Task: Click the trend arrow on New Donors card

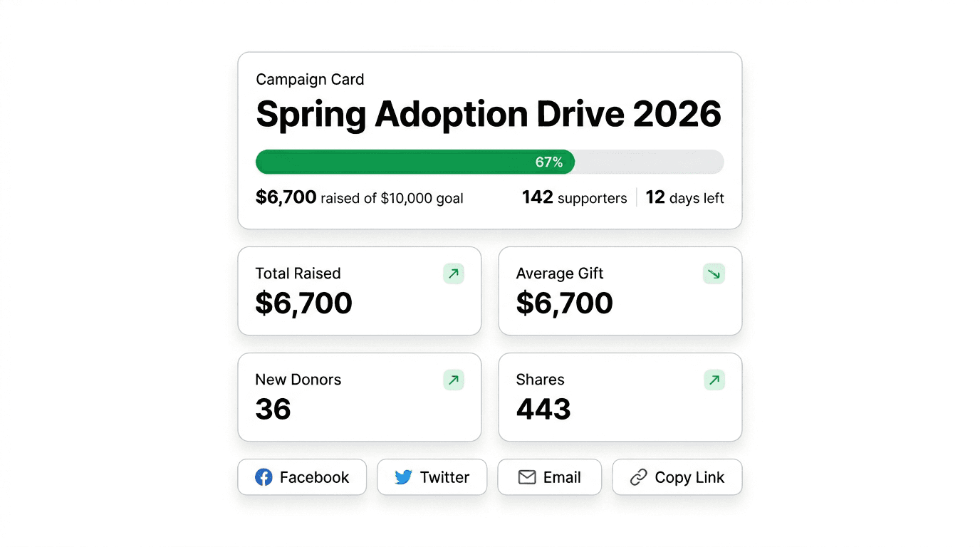Action: [454, 380]
